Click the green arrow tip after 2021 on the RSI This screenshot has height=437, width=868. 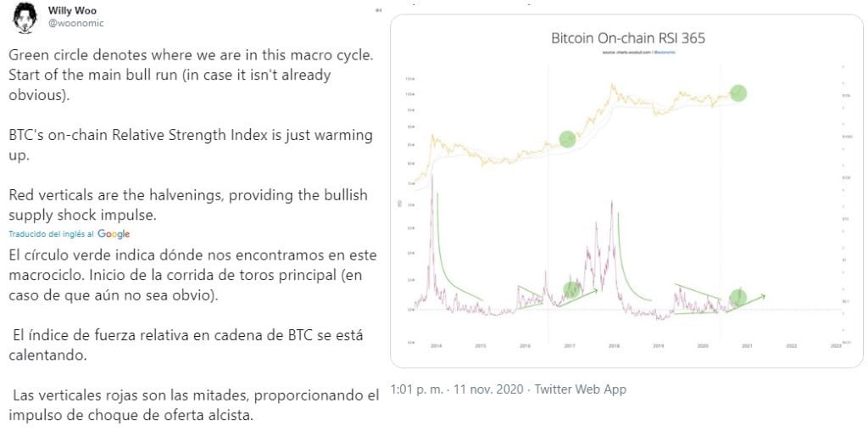762,296
